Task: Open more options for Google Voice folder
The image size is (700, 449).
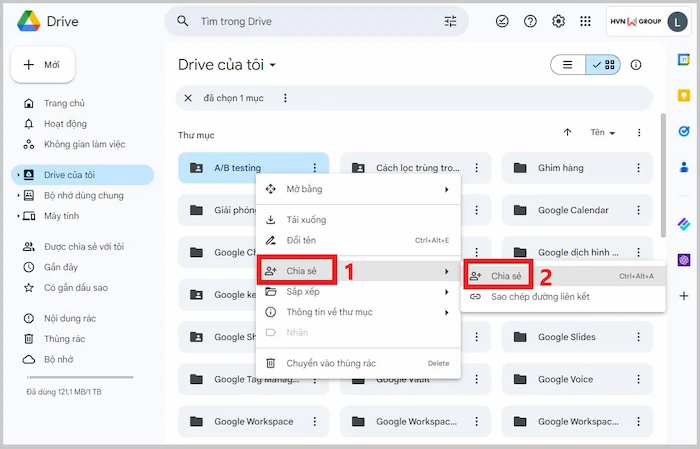Action: [x=638, y=379]
